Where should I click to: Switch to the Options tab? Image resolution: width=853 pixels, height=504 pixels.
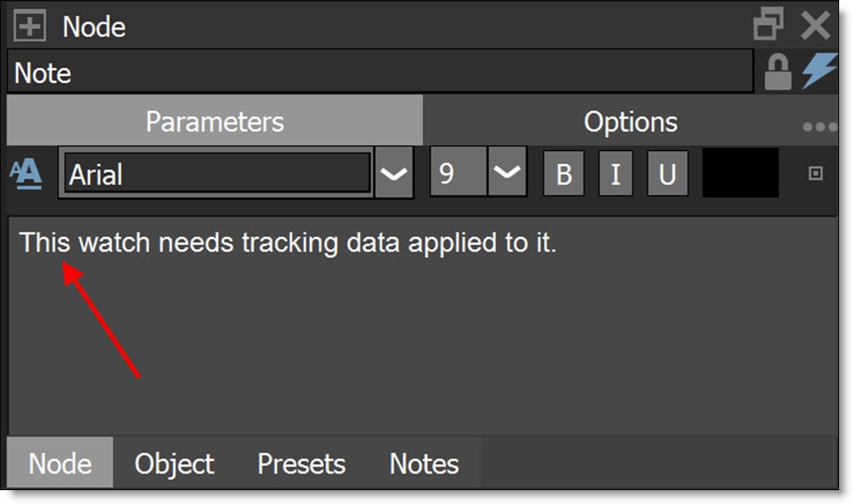[x=630, y=122]
